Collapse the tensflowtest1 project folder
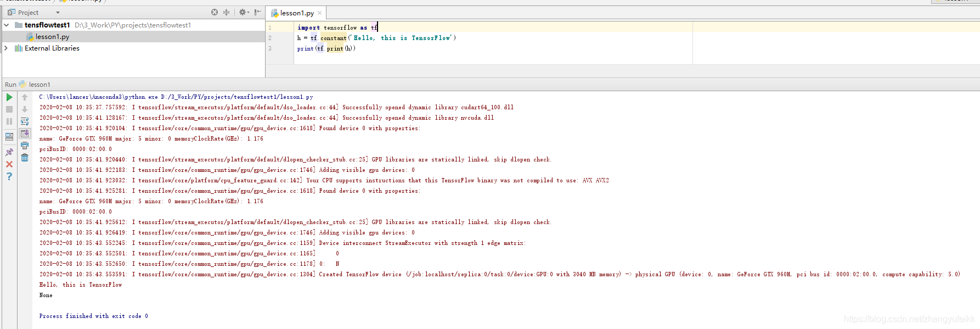Image resolution: width=980 pixels, height=329 pixels. 7,25
